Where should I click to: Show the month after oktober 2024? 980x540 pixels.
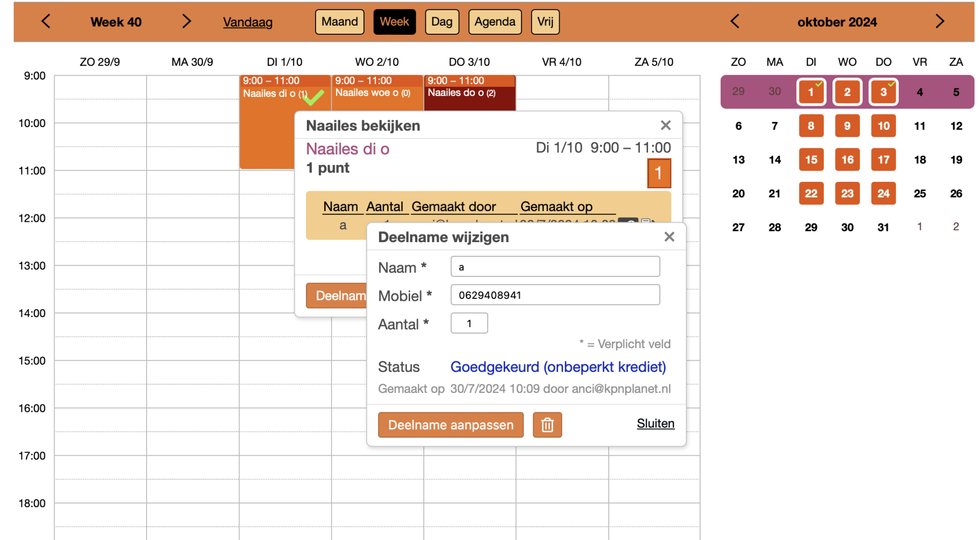coord(940,21)
